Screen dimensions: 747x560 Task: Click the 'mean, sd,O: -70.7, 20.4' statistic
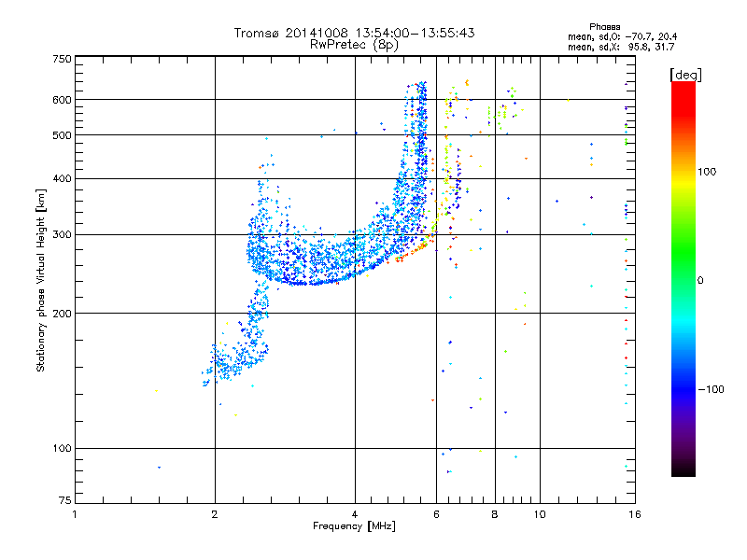tap(622, 36)
